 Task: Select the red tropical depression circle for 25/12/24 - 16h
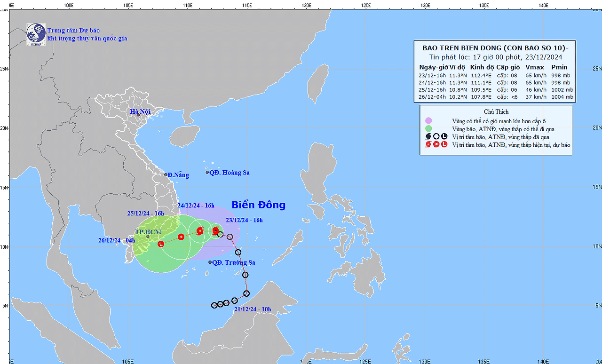[181, 237]
